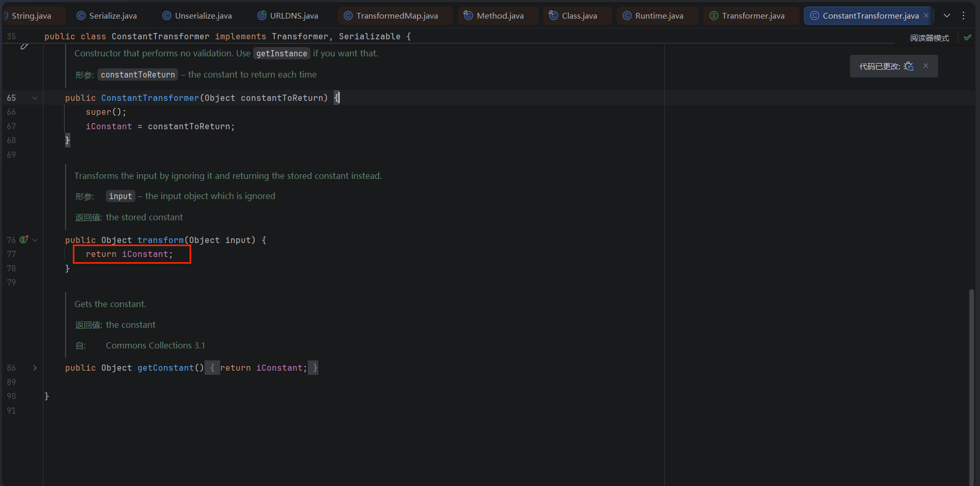Click the Method.java tab class icon
The height and width of the screenshot is (486, 980).
point(468,16)
